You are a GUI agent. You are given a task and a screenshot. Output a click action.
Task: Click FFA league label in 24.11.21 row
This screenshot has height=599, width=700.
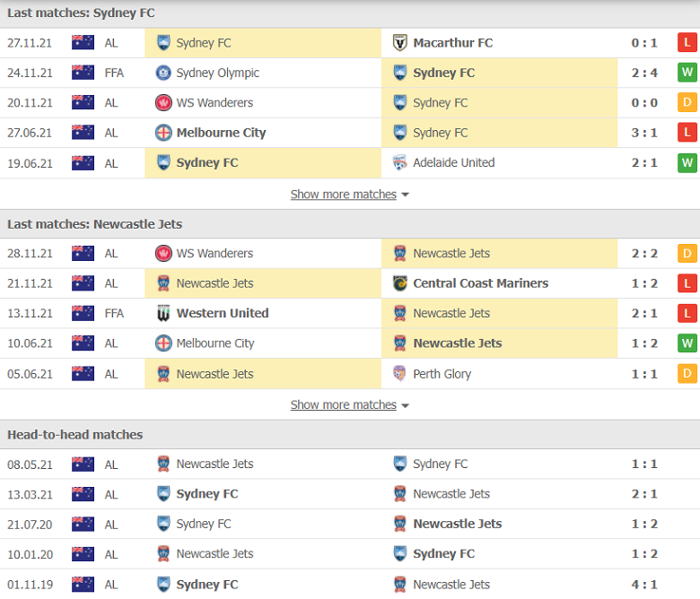[x=114, y=73]
